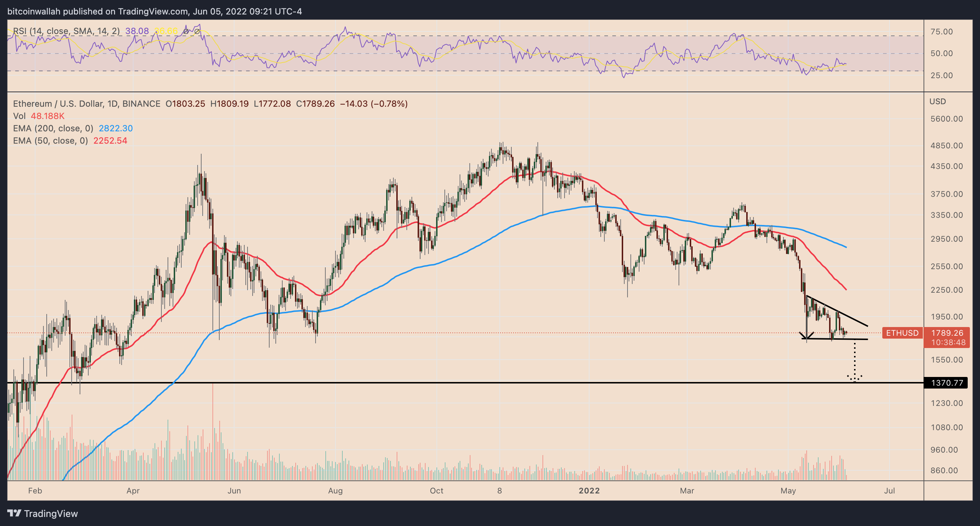The width and height of the screenshot is (980, 526).
Task: Click the 2022 label on time axis
Action: coord(589,491)
